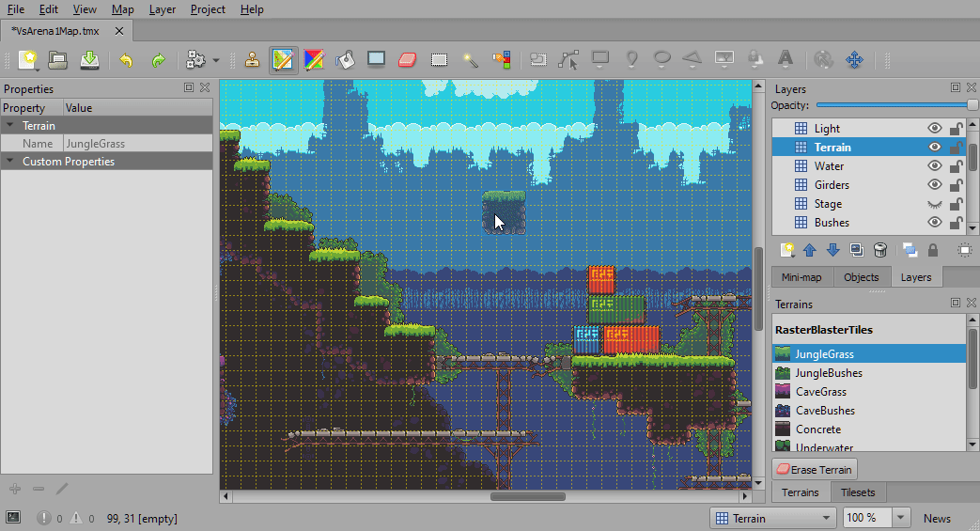980x531 pixels.
Task: Choose the Eraser tool in toolbar
Action: pyautogui.click(x=407, y=60)
